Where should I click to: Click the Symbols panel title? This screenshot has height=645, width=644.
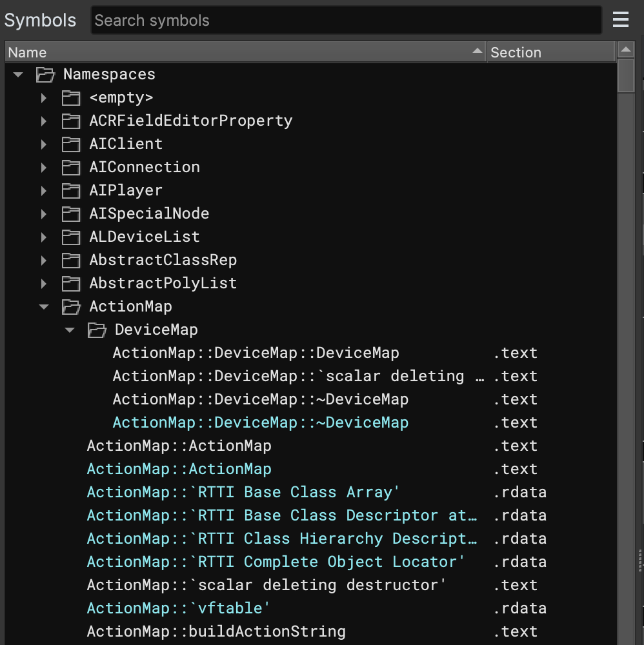[40, 20]
